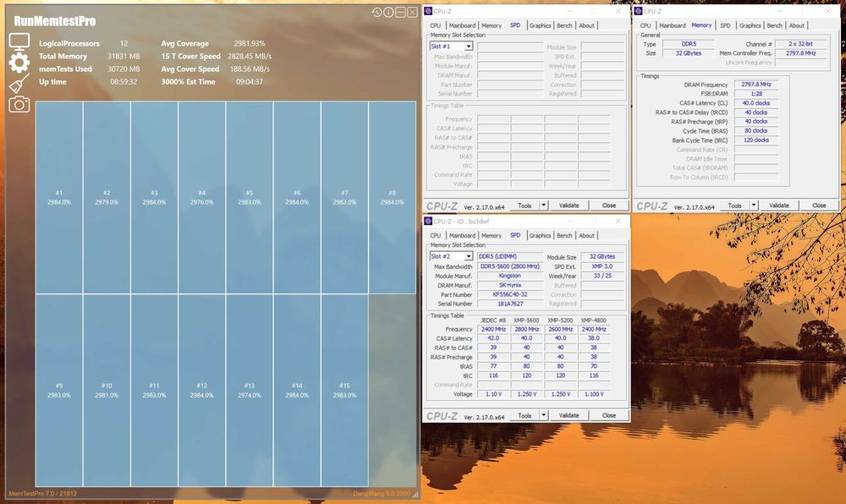The width and height of the screenshot is (846, 504).
Task: Close the RunMemtestPro window with its X icon
Action: coord(412,12)
